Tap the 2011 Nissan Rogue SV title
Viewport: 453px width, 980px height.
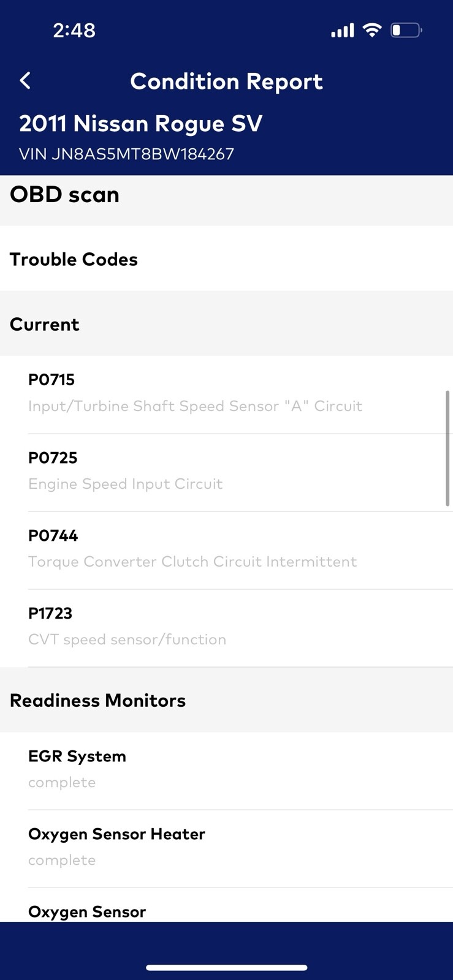[140, 124]
